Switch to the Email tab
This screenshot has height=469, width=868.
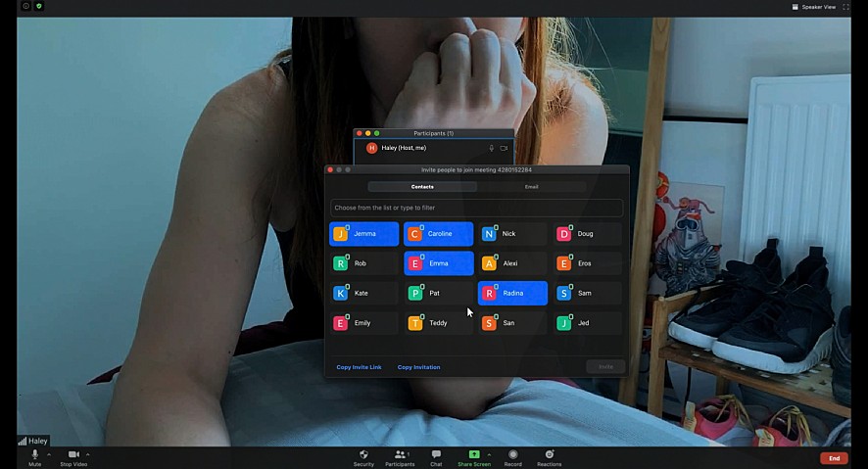[x=531, y=186]
